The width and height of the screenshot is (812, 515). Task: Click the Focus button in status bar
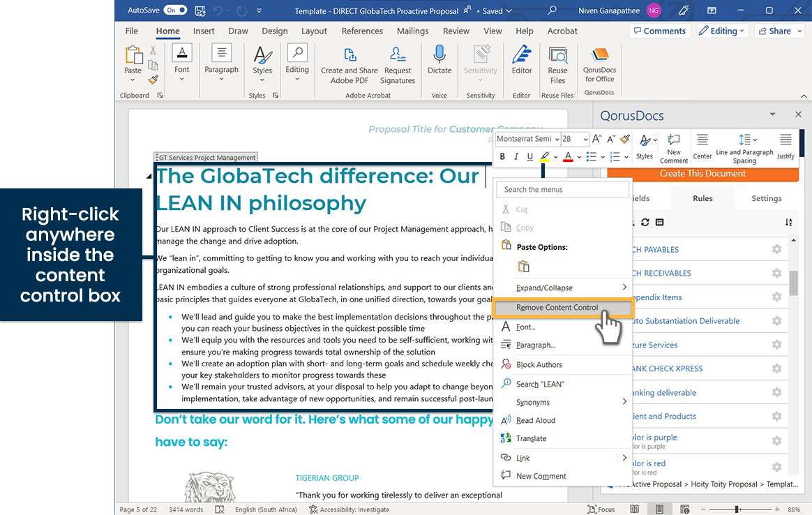601,509
